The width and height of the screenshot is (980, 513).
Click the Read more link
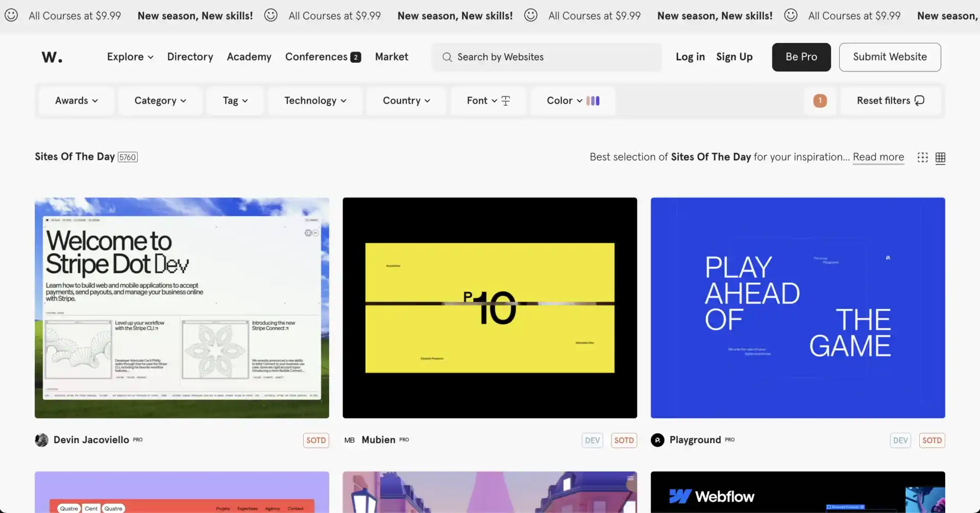(878, 157)
